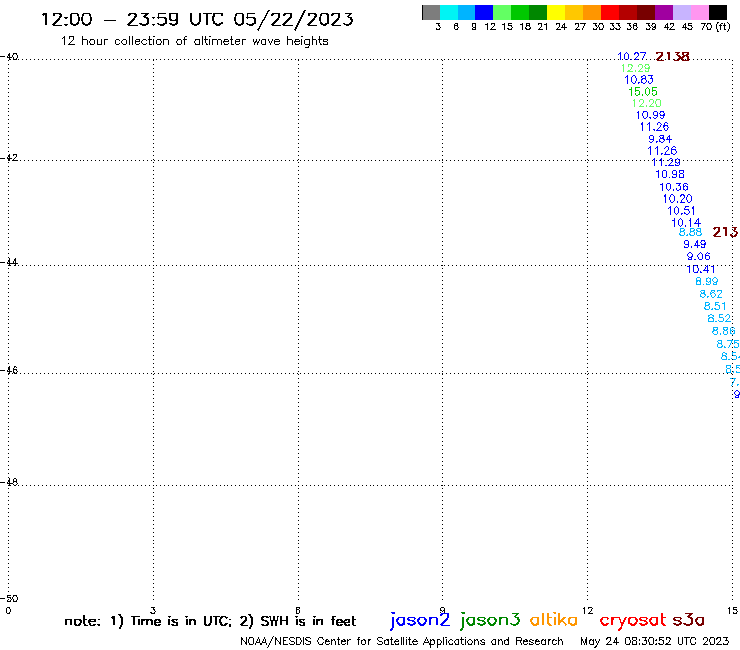Viewport: 740px width, 650px height.
Task: Click the gray swatch in the color scale
Action: 431,12
